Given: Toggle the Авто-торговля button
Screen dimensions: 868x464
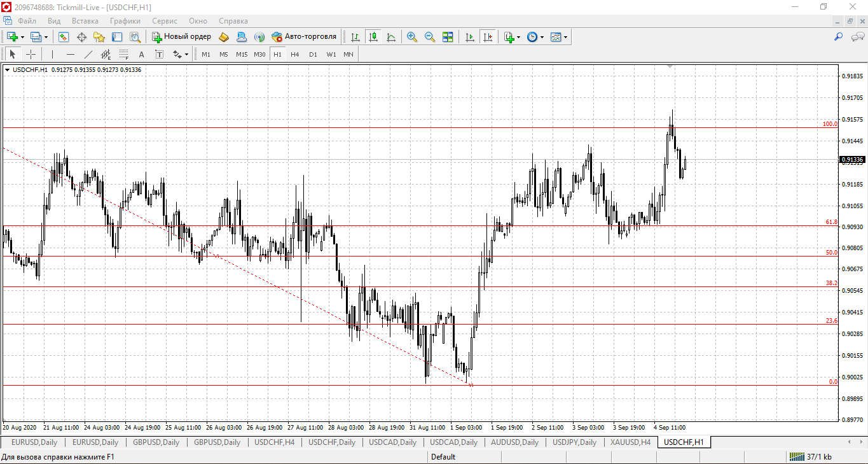Looking at the screenshot, I should tap(304, 37).
